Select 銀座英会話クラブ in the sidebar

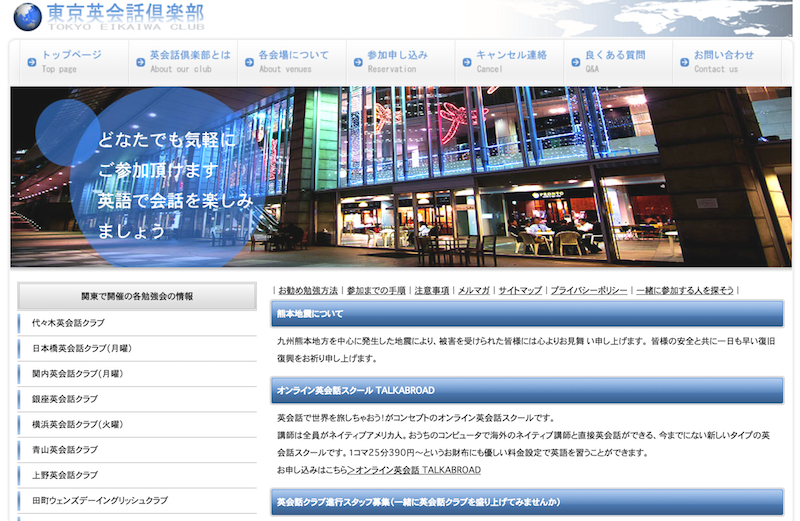point(137,399)
